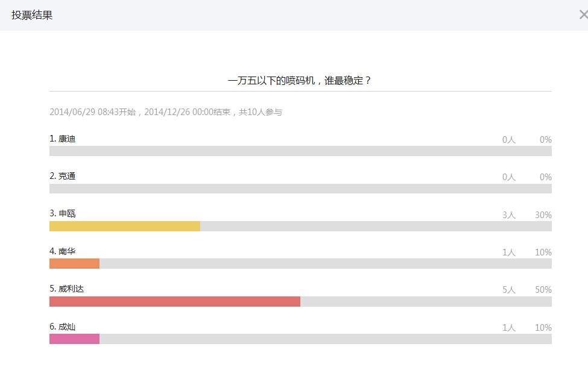
Task: Close the 投票结果 dialog
Action: click(x=584, y=15)
